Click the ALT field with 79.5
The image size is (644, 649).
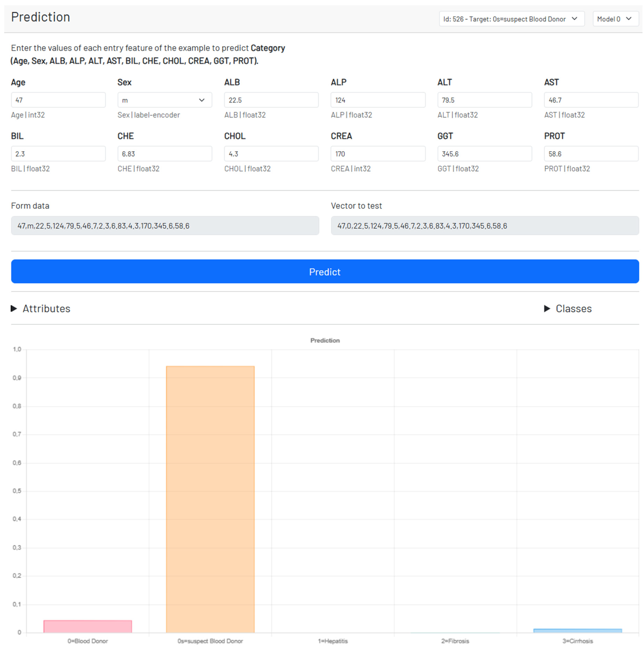[484, 100]
